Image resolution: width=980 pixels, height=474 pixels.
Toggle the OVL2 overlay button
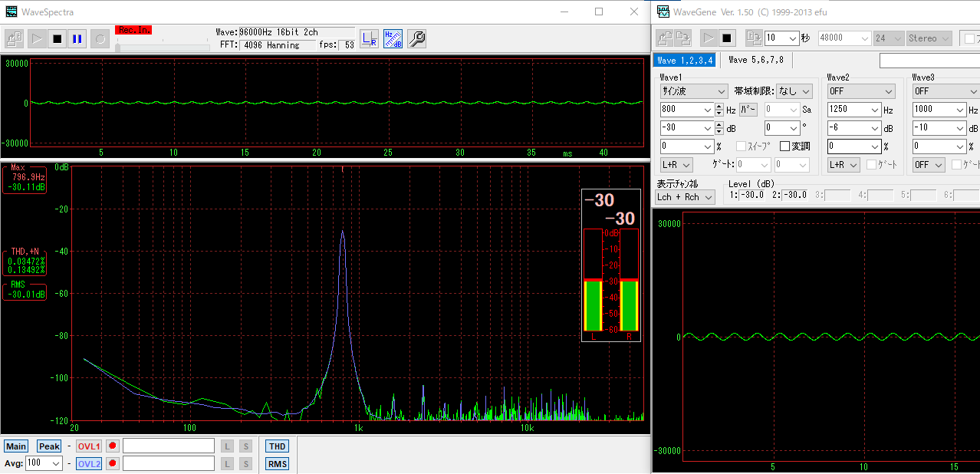[89, 463]
